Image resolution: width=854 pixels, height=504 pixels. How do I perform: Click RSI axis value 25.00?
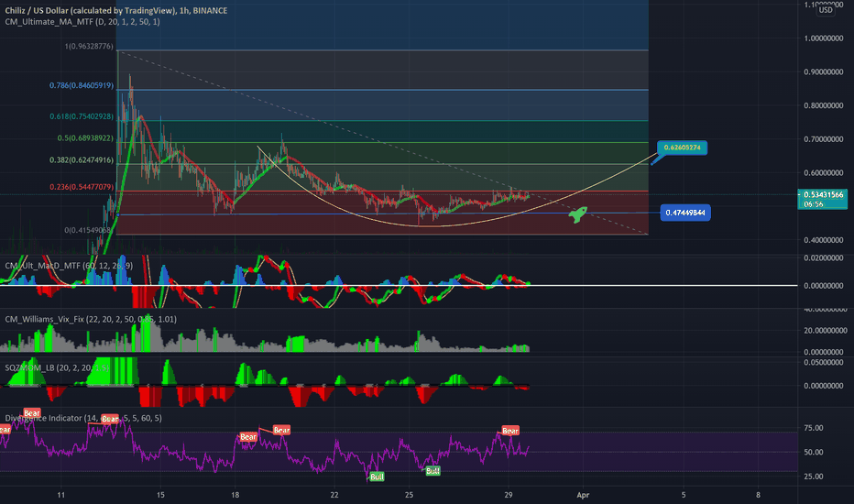(x=814, y=477)
